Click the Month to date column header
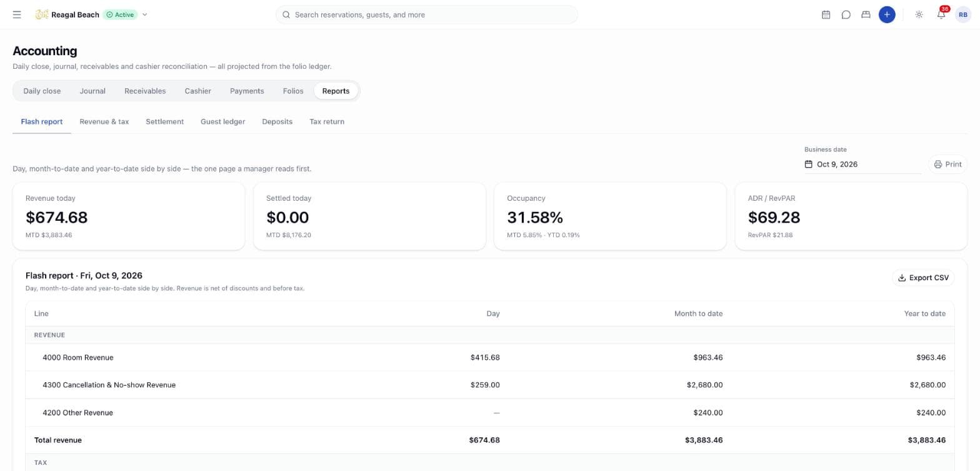This screenshot has height=471, width=980. 698,313
